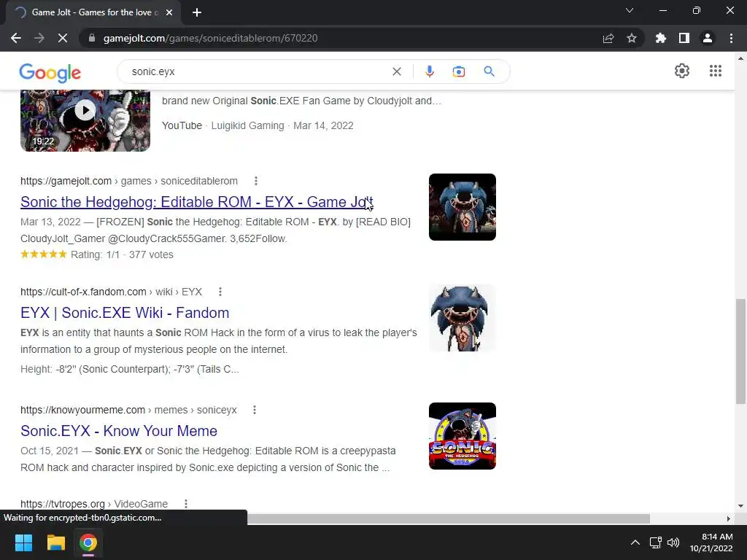Clear the search query
The image size is (747, 560).
click(396, 71)
